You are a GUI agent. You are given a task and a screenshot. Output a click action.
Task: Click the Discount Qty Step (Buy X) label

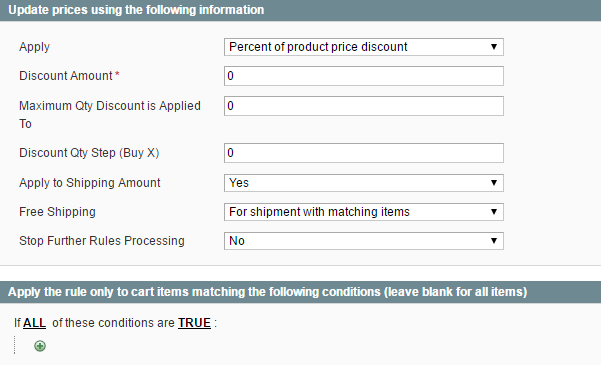[89, 153]
